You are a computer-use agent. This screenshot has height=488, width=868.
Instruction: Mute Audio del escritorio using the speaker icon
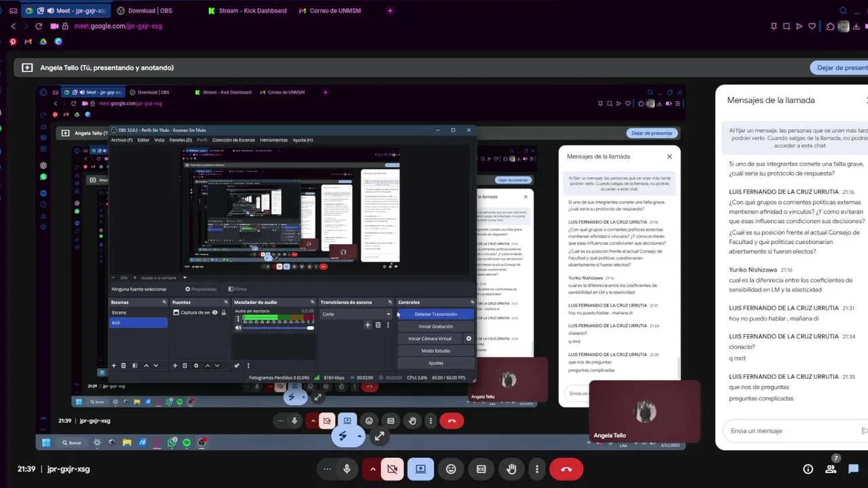238,328
